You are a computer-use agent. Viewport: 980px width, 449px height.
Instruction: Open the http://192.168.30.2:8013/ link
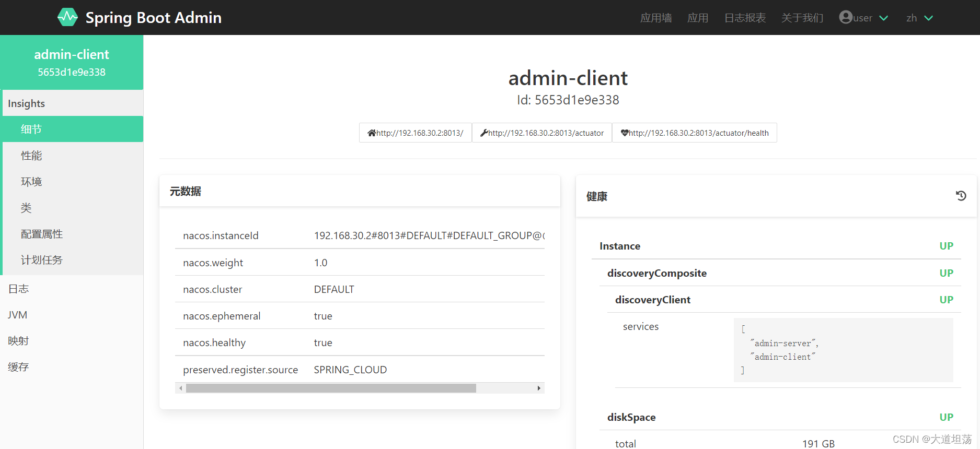pyautogui.click(x=416, y=133)
